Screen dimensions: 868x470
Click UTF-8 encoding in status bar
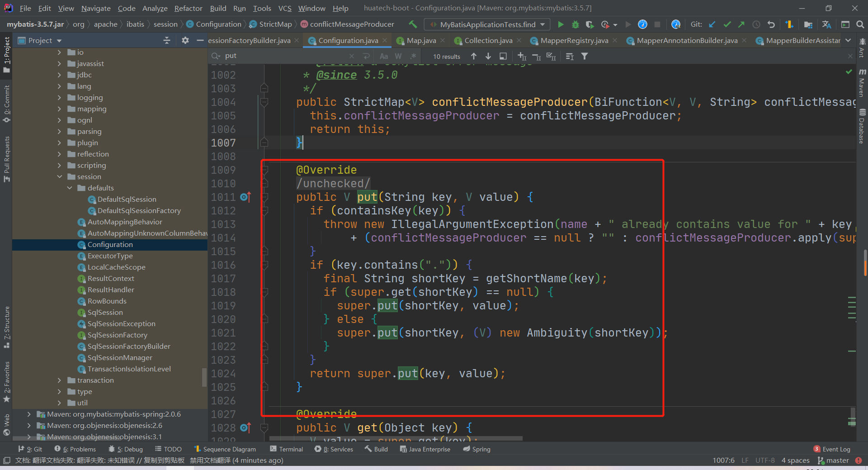click(765, 460)
